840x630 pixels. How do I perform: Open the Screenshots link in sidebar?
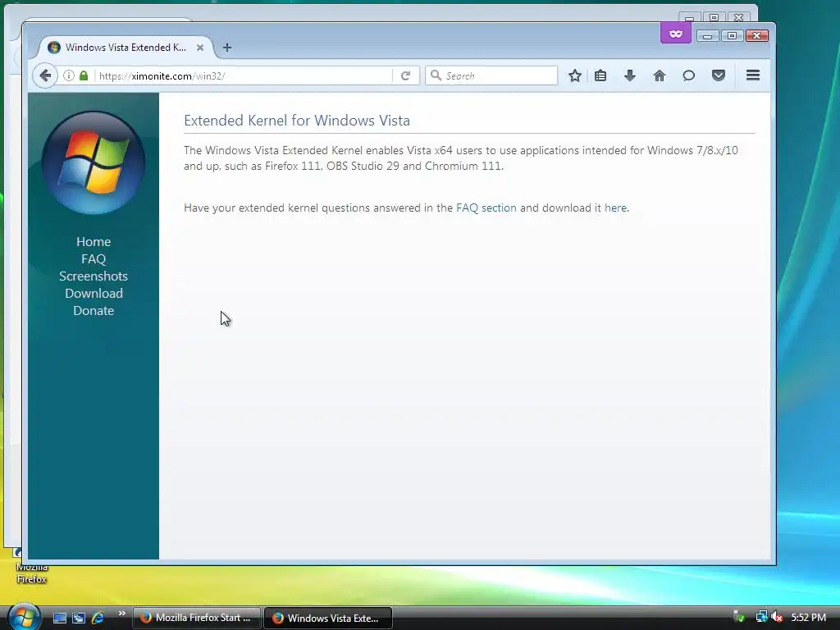(94, 276)
